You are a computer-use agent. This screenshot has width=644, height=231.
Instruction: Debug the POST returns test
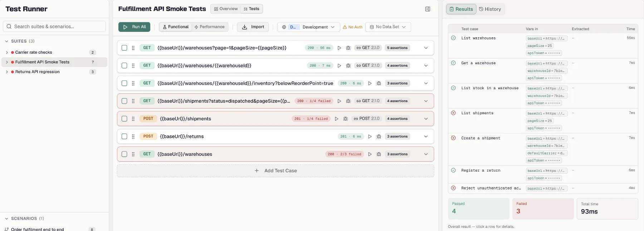click(379, 136)
